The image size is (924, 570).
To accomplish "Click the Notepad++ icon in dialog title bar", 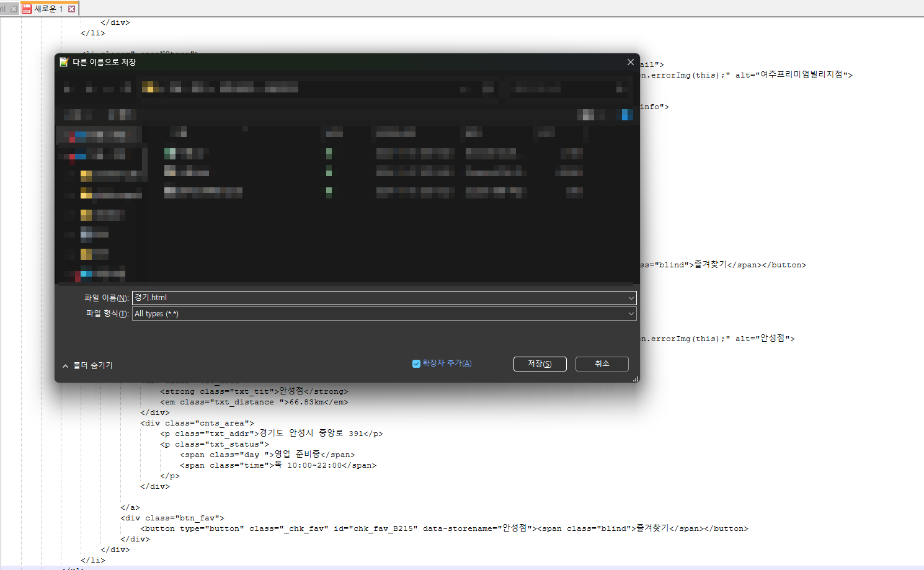I will pyautogui.click(x=63, y=62).
